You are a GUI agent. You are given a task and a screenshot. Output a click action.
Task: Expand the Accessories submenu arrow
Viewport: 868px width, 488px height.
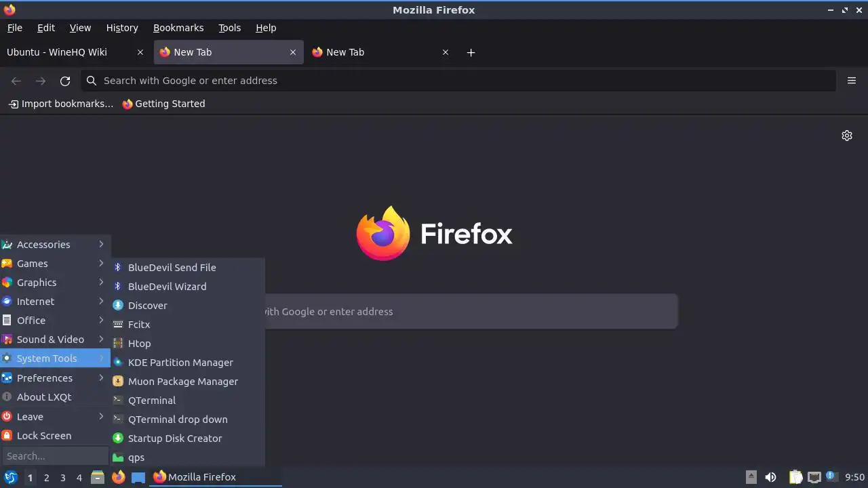(x=101, y=244)
